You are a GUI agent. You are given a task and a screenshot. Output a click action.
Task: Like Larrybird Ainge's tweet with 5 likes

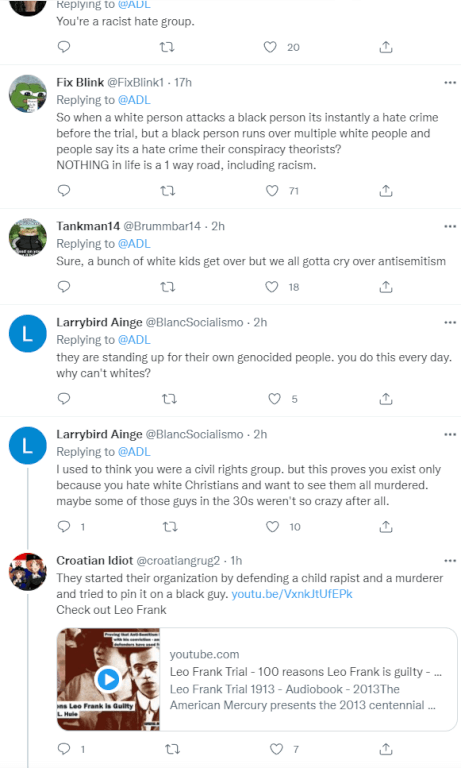point(274,399)
